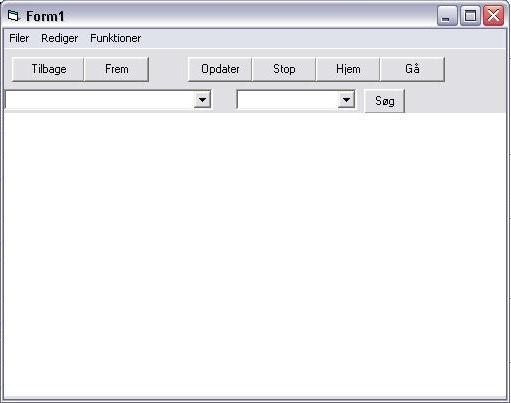
Task: Open the Filer menu
Action: tap(19, 38)
